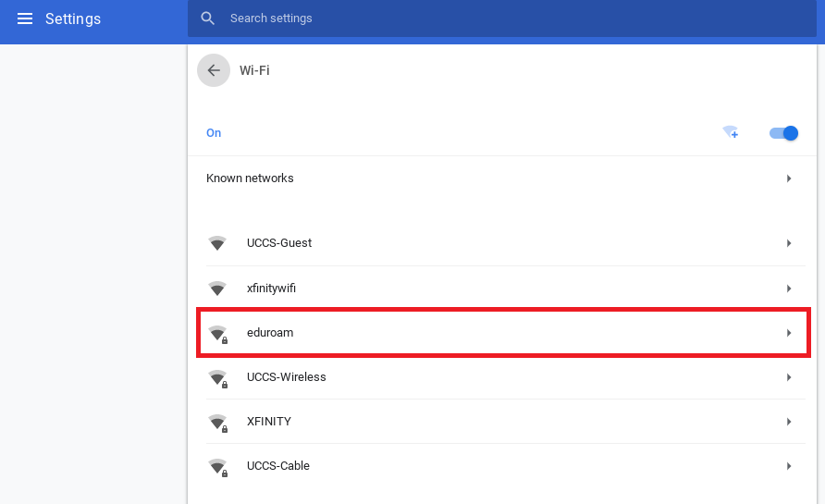This screenshot has width=825, height=504.
Task: Open the Known networks row
Action: [501, 178]
